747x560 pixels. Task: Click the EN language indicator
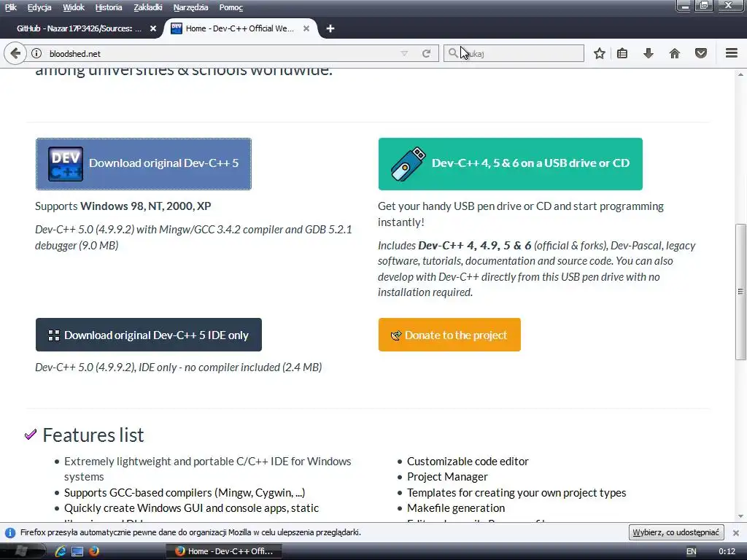692,551
